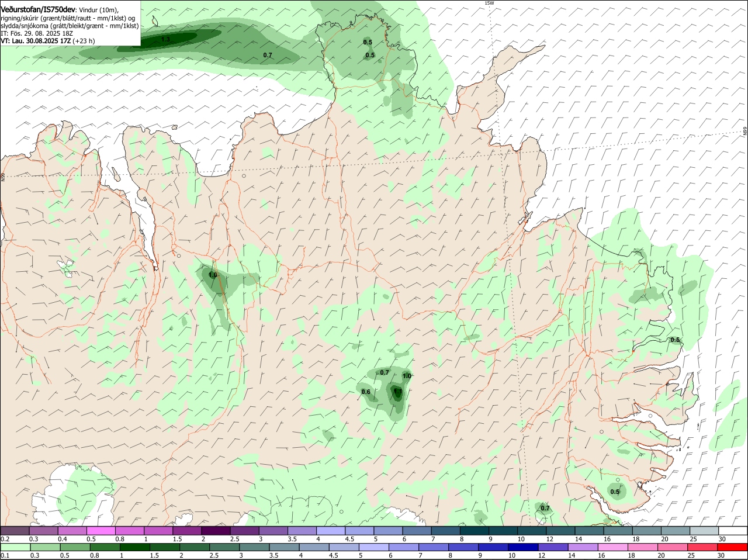The height and width of the screenshot is (560, 748).
Task: Click the N99 label on the left edge
Action: coord(3,177)
